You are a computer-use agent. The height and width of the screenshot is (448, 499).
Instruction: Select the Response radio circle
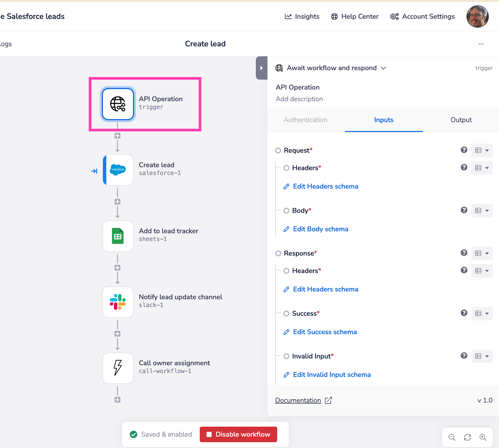click(278, 253)
